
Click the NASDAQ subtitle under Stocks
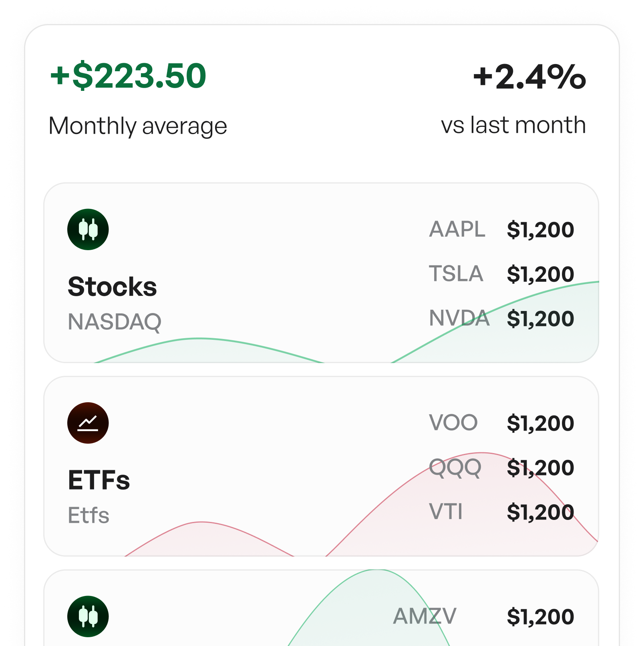(115, 322)
